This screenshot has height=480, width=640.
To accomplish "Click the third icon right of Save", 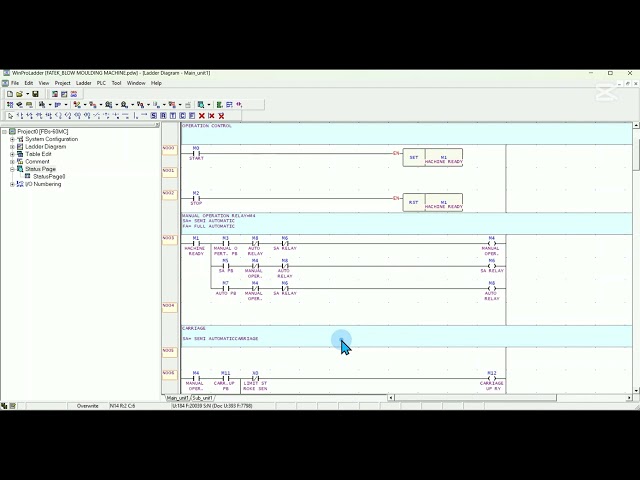I will (74, 94).
